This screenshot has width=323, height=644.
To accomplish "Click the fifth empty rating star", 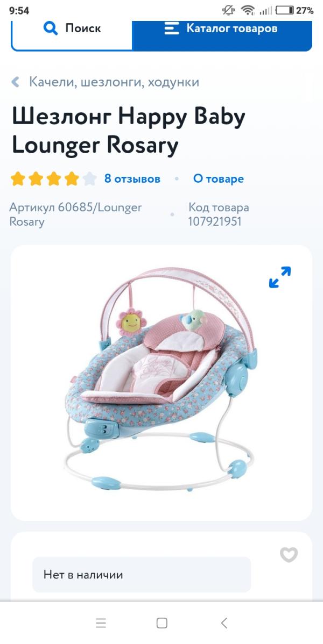I will (89, 179).
